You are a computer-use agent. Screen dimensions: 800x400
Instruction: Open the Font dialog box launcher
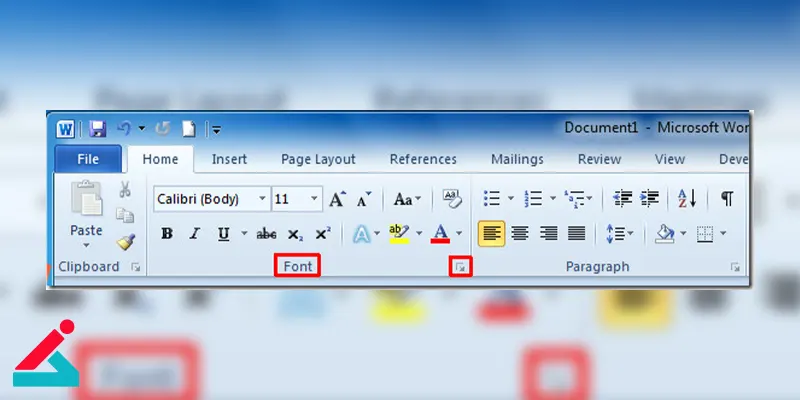coord(460,267)
